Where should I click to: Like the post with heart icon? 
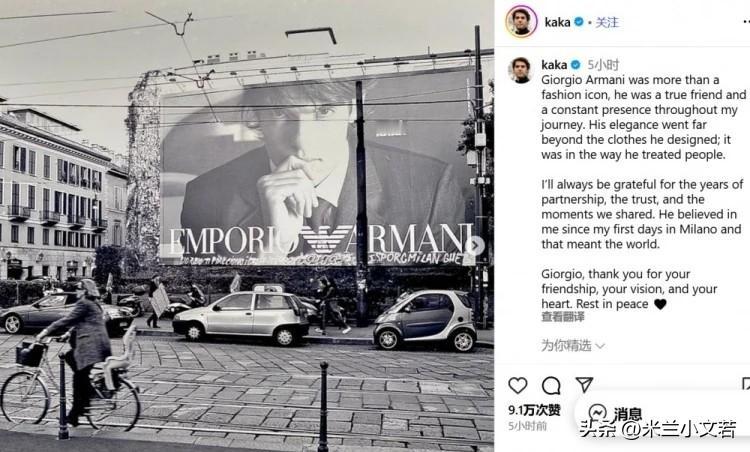518,385
